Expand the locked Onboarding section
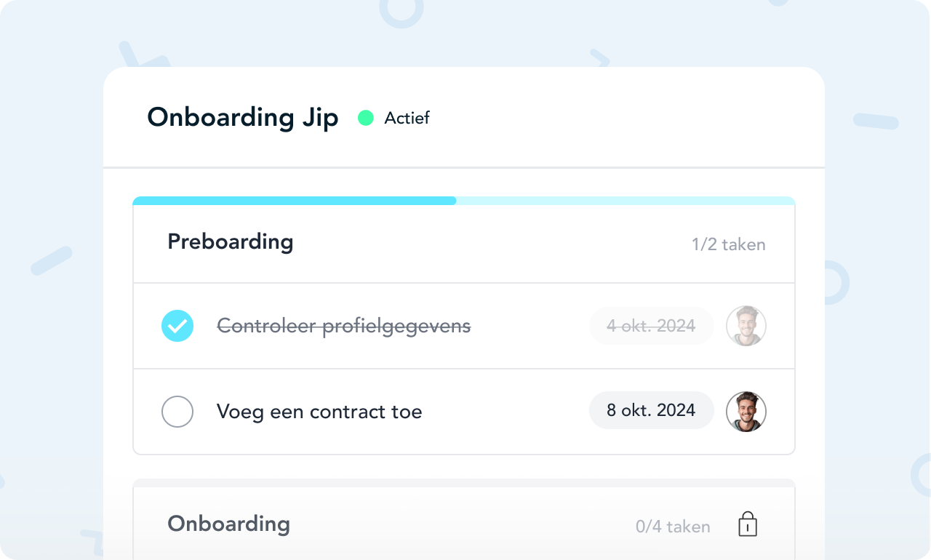The image size is (931, 560). pyautogui.click(x=464, y=524)
